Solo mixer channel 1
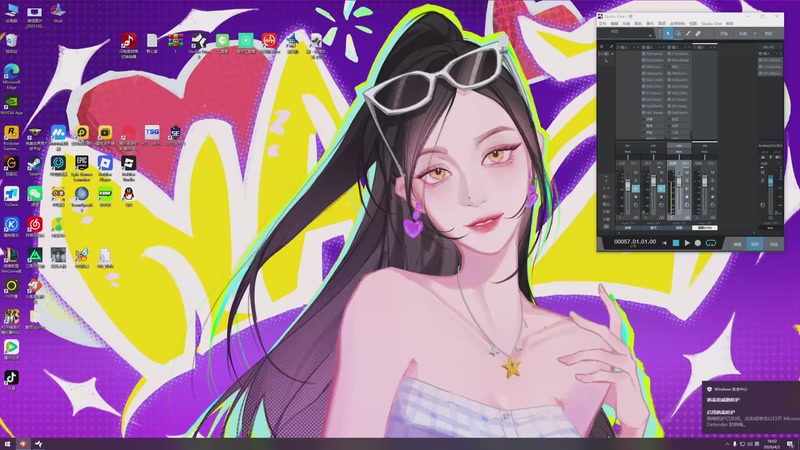 click(x=636, y=181)
